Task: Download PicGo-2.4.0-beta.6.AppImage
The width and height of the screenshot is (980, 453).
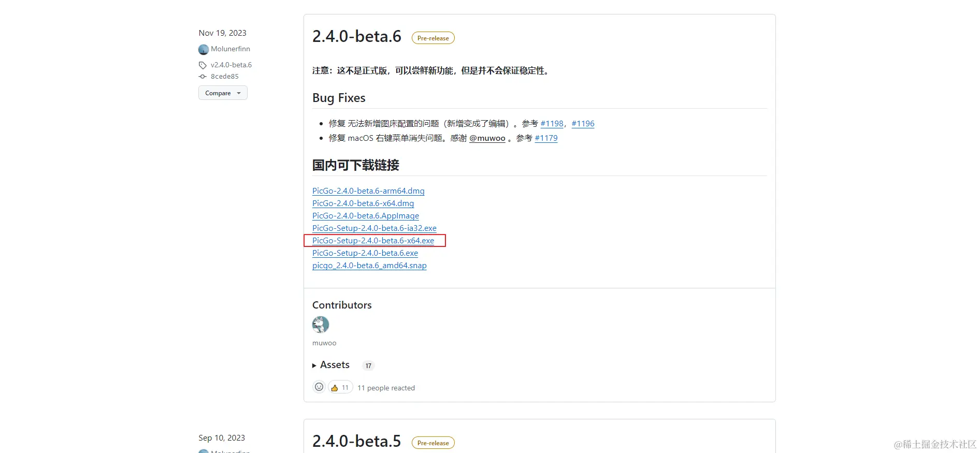Action: (366, 216)
